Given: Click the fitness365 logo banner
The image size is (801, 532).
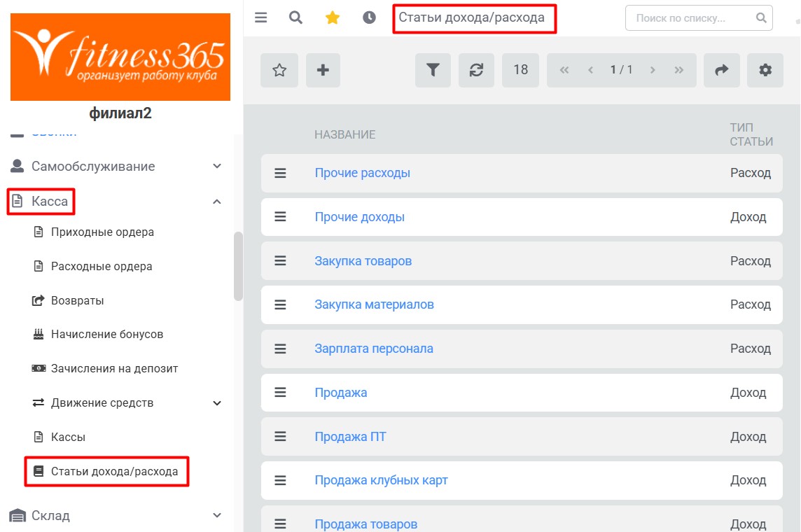Looking at the screenshot, I should [x=120, y=57].
